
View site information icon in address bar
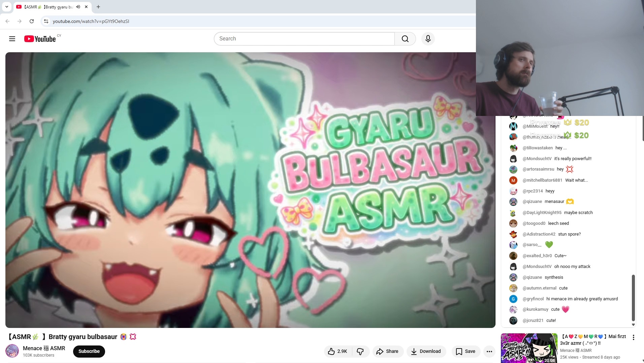coord(46,21)
